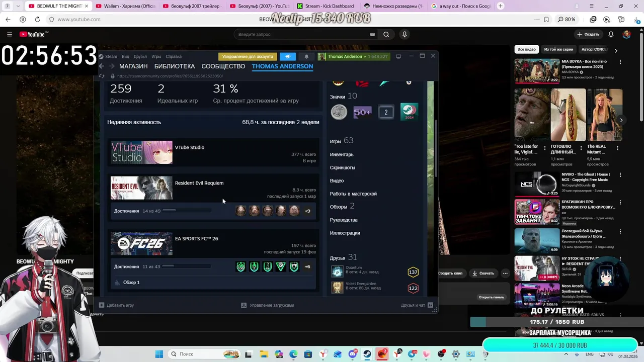Open VTube Studio game thumbnail
Image resolution: width=644 pixels, height=362 pixels.
141,152
